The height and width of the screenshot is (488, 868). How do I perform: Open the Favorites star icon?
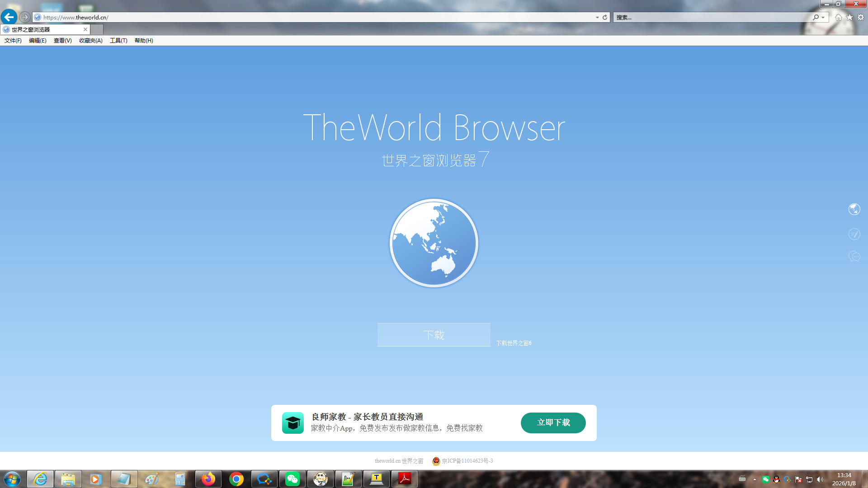[849, 17]
